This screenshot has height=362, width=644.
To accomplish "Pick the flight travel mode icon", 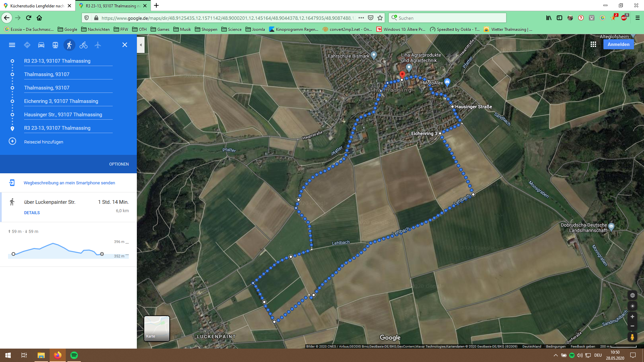I will (98, 45).
